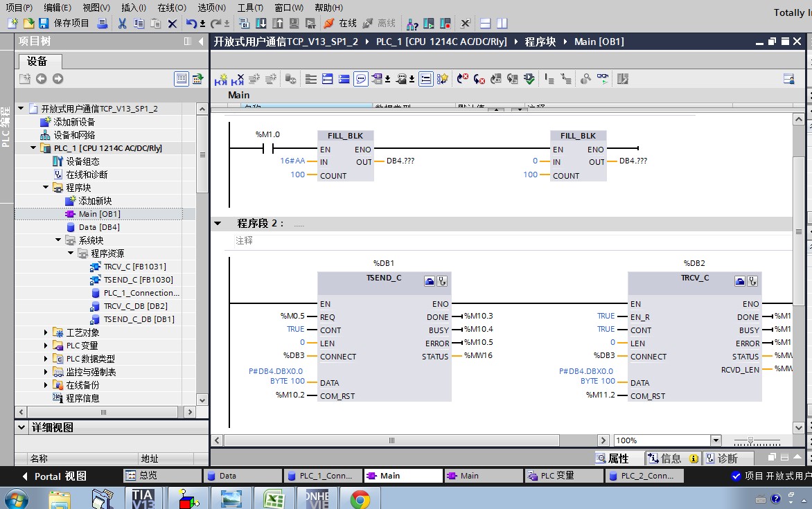Split editor area horizontally
This screenshot has height=509, width=812.
tap(485, 24)
